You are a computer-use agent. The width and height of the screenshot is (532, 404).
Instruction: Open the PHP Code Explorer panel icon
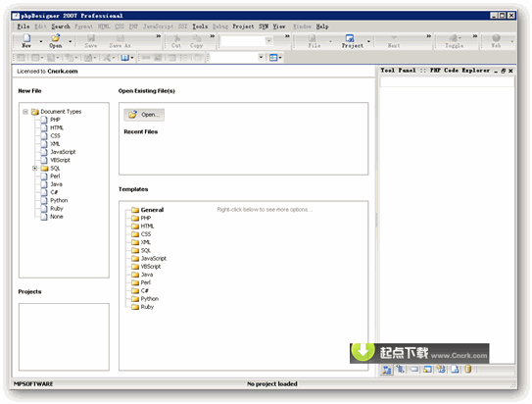[386, 370]
